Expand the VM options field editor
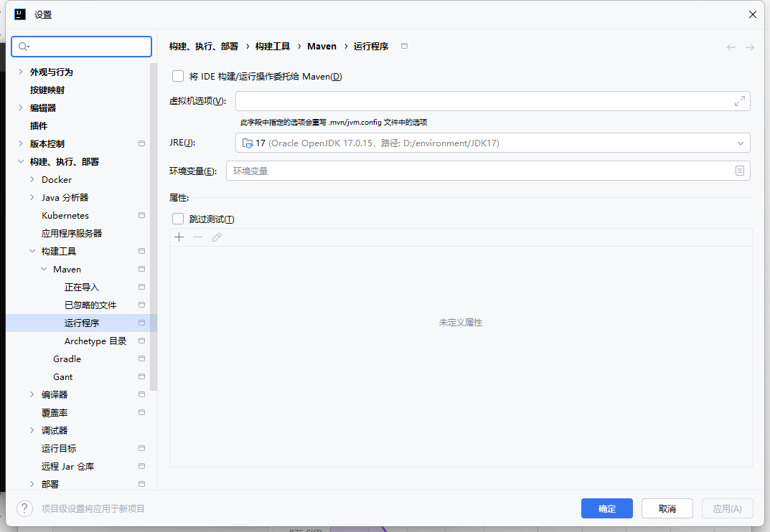 tap(740, 102)
